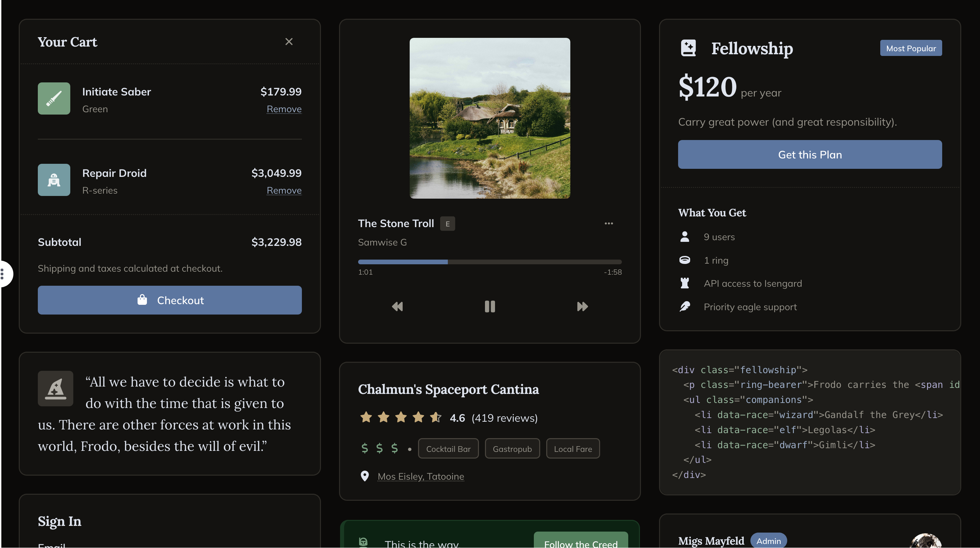Click the wizard hat icon beside quote
980x548 pixels.
pos(56,389)
